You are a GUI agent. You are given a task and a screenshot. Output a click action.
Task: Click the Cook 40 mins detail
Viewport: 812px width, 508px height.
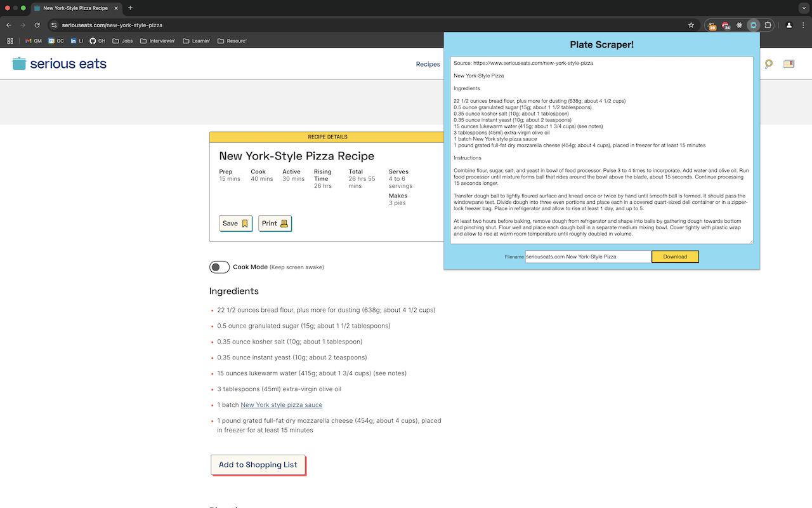tap(262, 175)
